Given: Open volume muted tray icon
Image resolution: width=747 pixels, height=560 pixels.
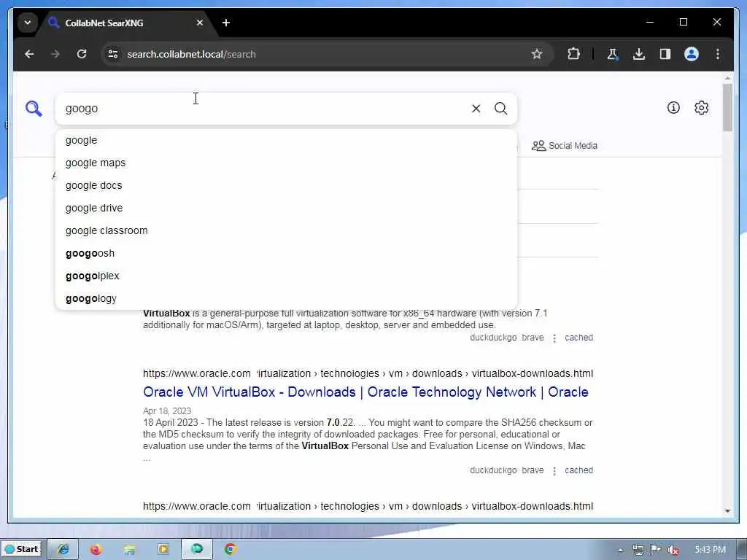Looking at the screenshot, I should pyautogui.click(x=673, y=550).
